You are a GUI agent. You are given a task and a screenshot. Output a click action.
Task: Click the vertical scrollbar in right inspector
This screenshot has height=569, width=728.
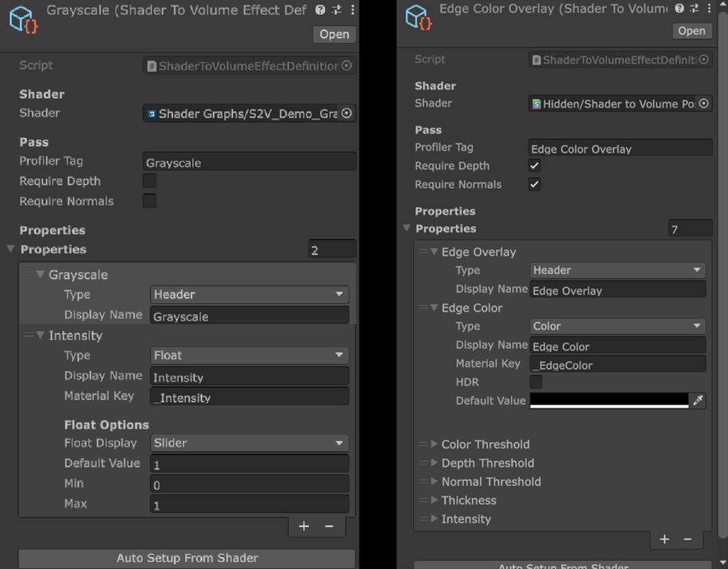pos(723,274)
